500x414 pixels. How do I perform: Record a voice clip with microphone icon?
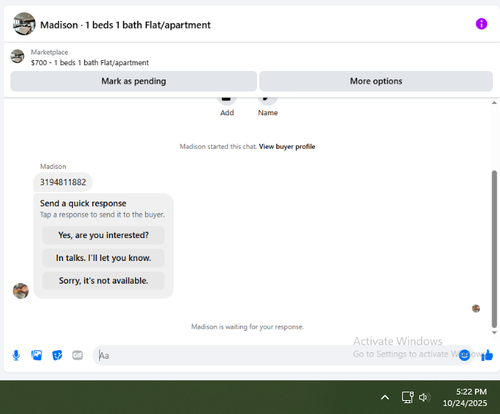click(x=16, y=355)
